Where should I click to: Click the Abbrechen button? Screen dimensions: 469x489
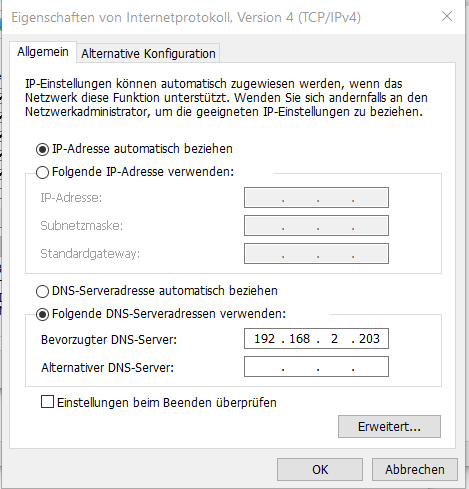[x=415, y=469]
